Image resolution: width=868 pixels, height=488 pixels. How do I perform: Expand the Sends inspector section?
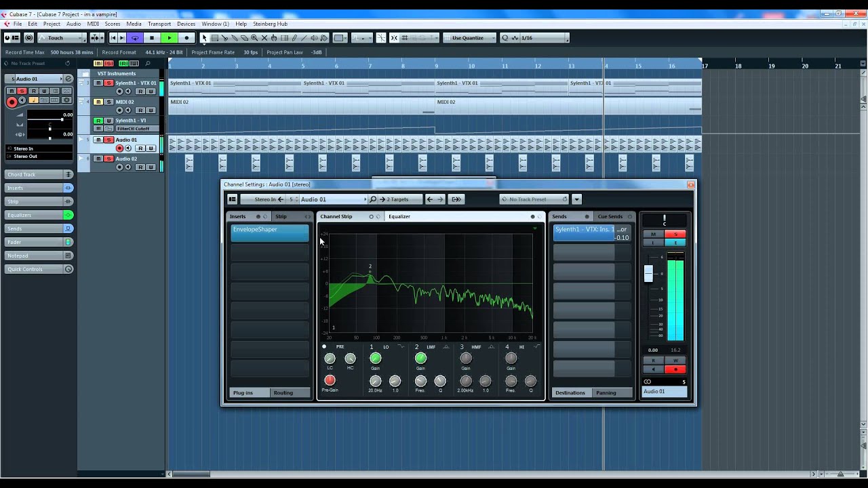coord(39,228)
